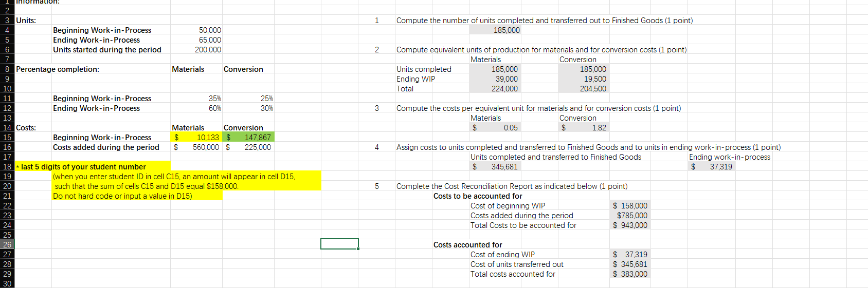This screenshot has width=868, height=288.
Task: Select row header 8
Action: tap(7, 69)
